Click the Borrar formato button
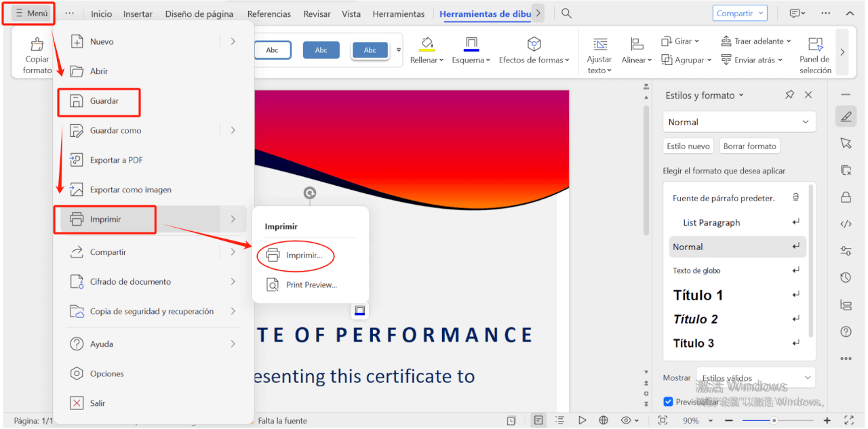The image size is (868, 429). 749,146
